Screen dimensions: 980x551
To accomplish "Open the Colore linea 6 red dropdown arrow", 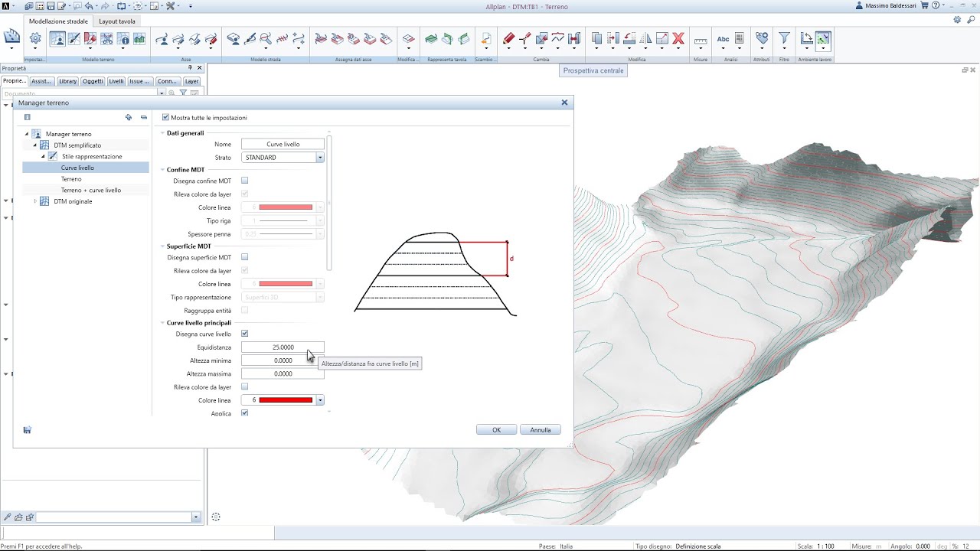I will [320, 400].
